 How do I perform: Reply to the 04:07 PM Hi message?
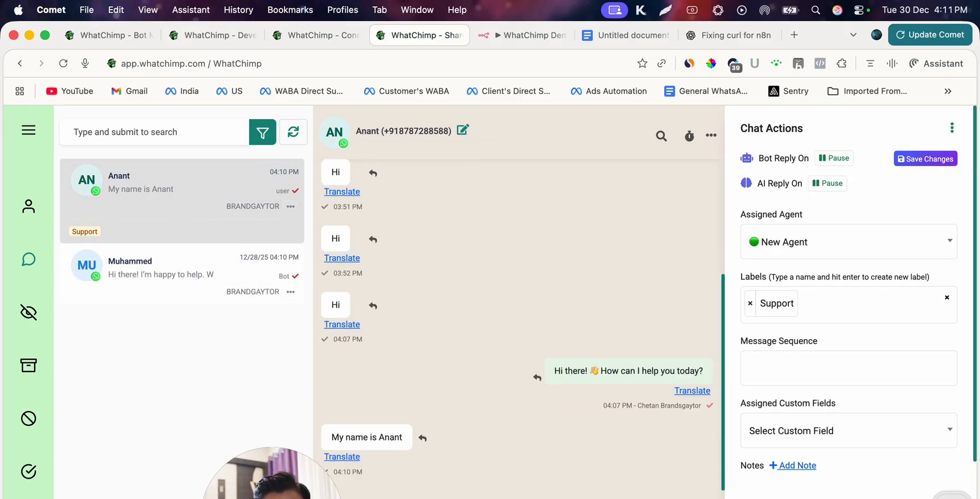373,306
